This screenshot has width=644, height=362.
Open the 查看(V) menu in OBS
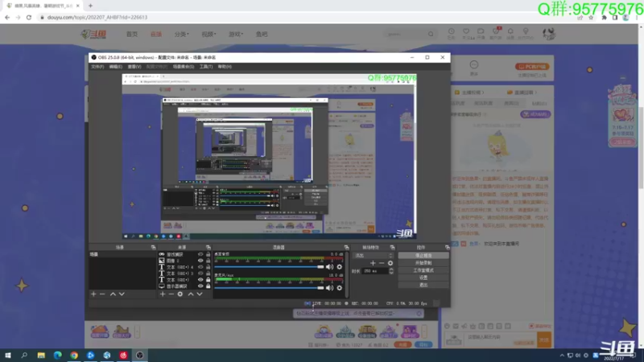click(x=134, y=67)
